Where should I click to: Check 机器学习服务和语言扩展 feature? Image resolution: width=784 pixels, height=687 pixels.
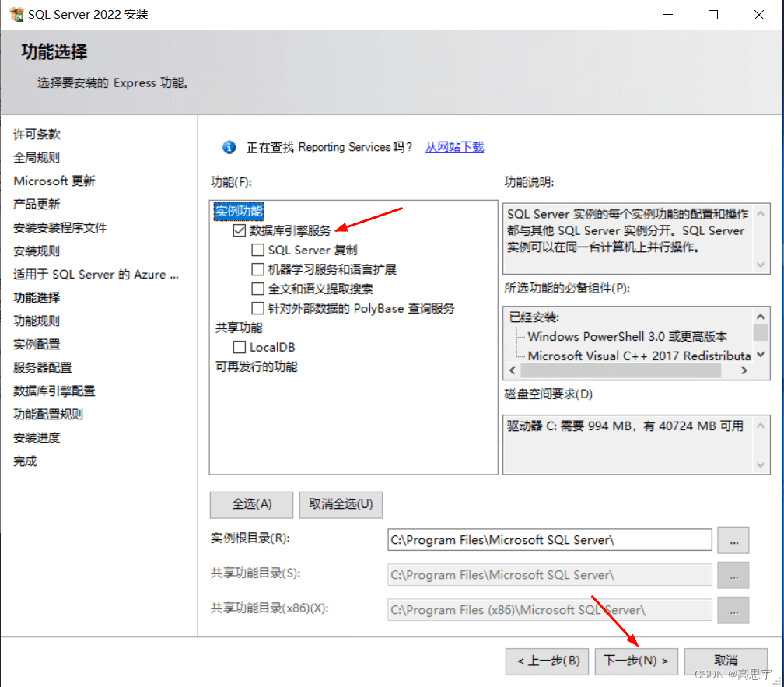(x=258, y=269)
